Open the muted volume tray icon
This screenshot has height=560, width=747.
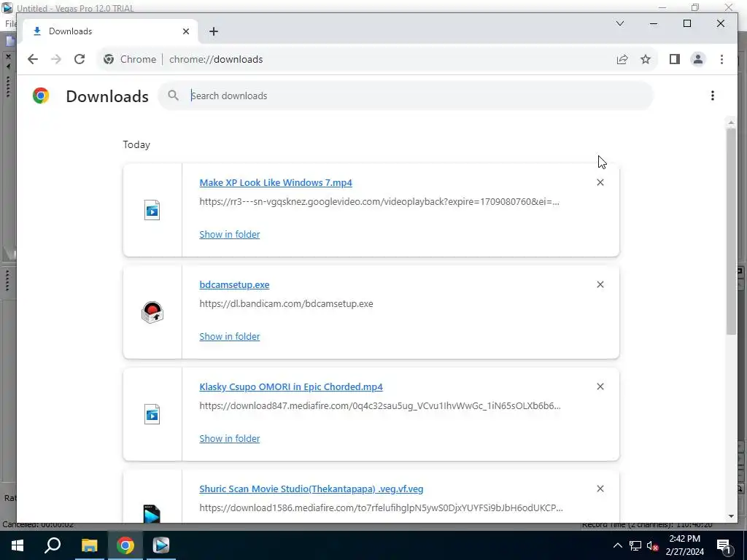coord(652,545)
